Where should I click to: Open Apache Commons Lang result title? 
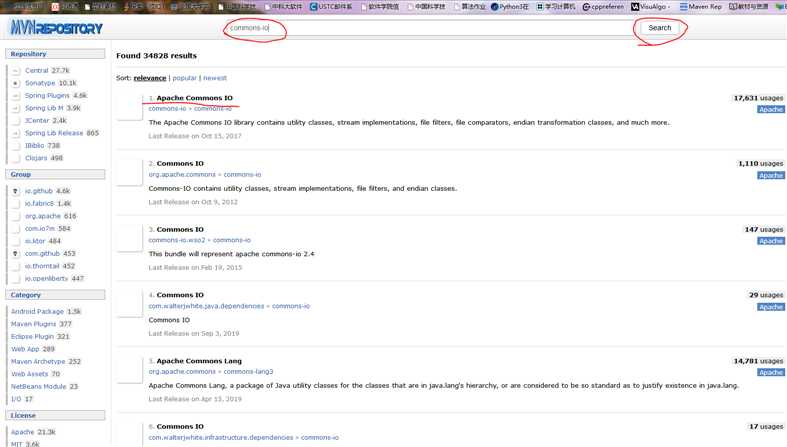click(x=199, y=361)
